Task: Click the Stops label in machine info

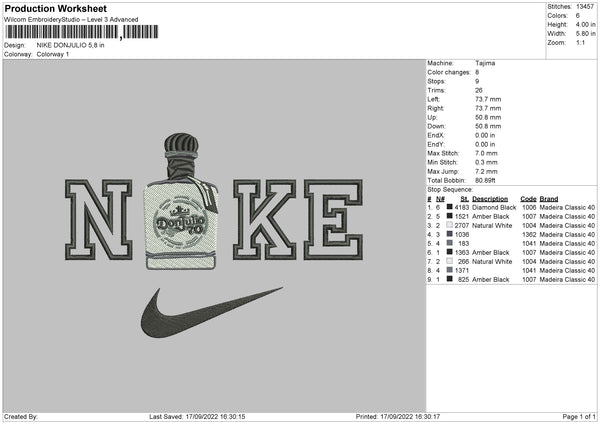Action: 436,81
